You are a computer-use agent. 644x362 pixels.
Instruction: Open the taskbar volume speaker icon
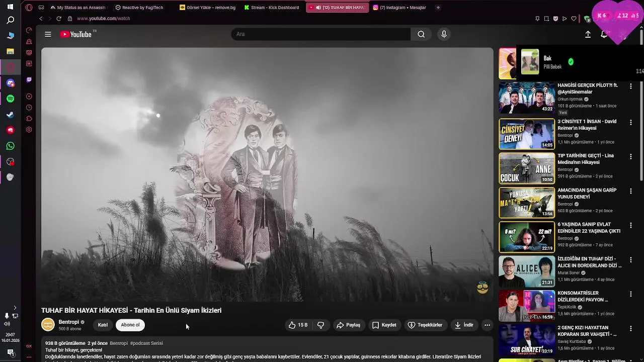click(7, 324)
